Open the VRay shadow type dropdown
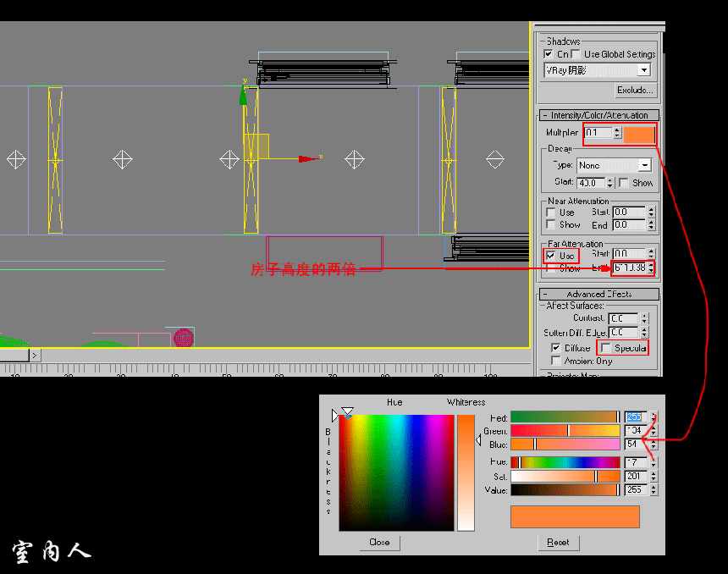 [644, 70]
